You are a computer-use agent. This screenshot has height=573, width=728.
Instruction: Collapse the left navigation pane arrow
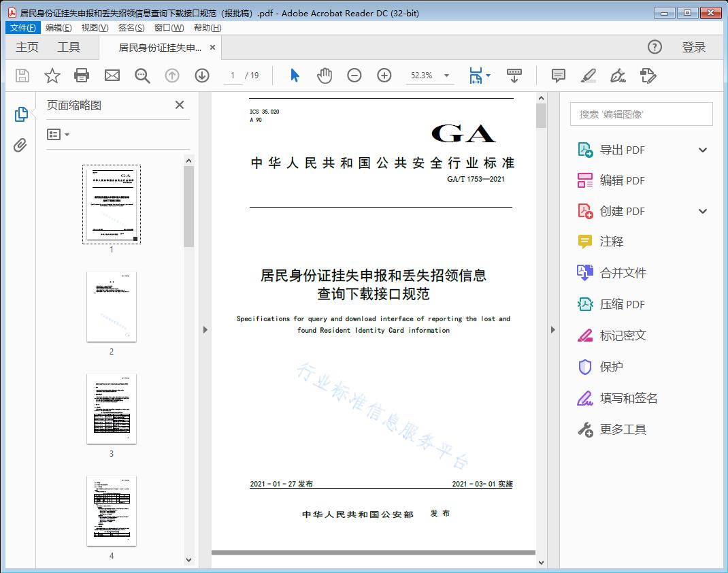(205, 330)
